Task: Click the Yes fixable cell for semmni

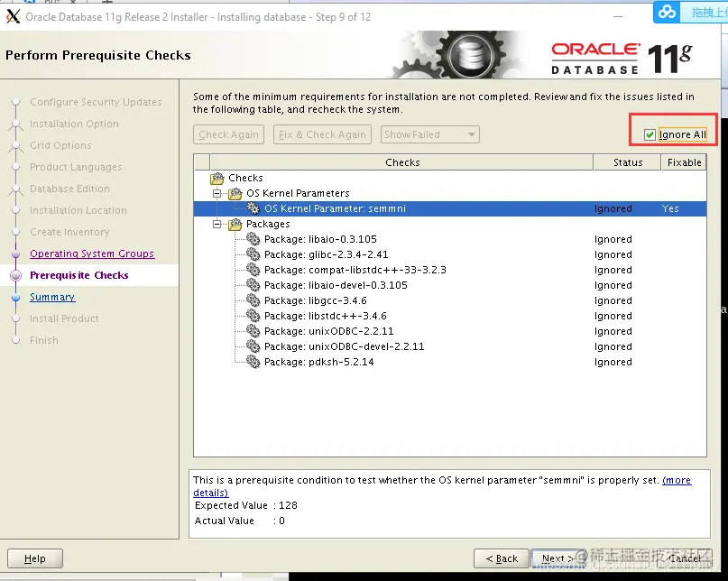Action: pyautogui.click(x=670, y=208)
